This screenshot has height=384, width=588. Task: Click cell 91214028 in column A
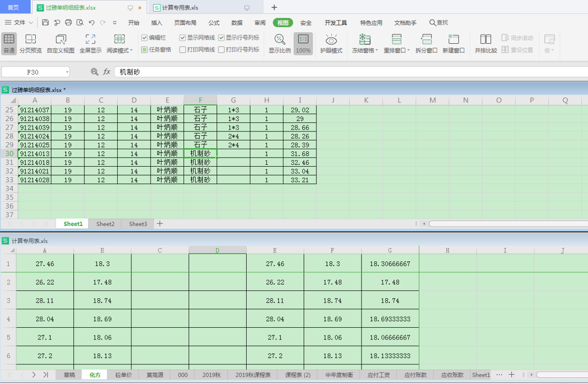[35, 180]
